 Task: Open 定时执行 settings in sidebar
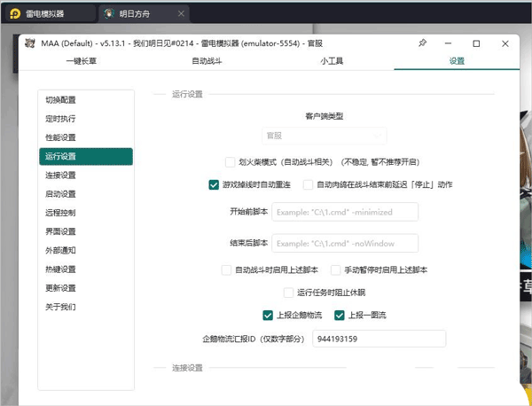[61, 119]
